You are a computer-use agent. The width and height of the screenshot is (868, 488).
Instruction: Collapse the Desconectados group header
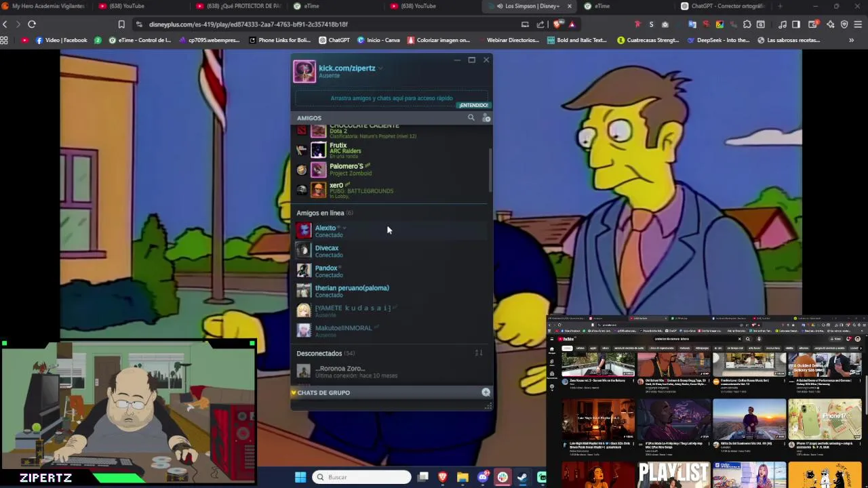coord(325,353)
